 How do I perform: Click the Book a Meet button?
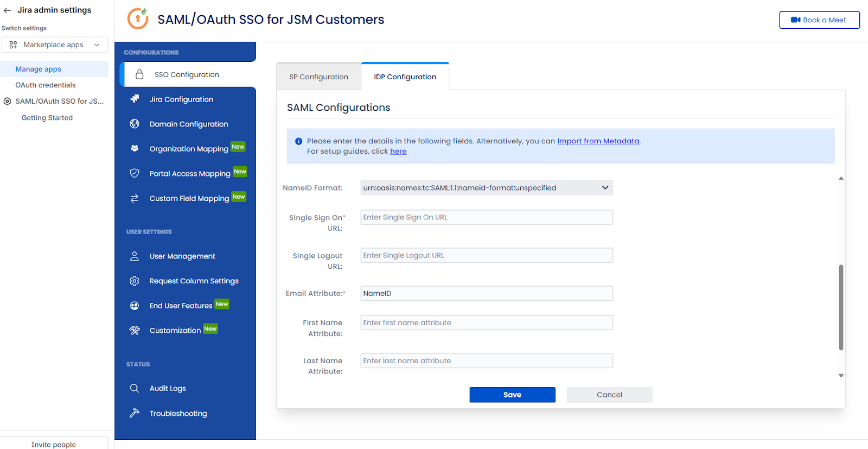[x=819, y=20]
